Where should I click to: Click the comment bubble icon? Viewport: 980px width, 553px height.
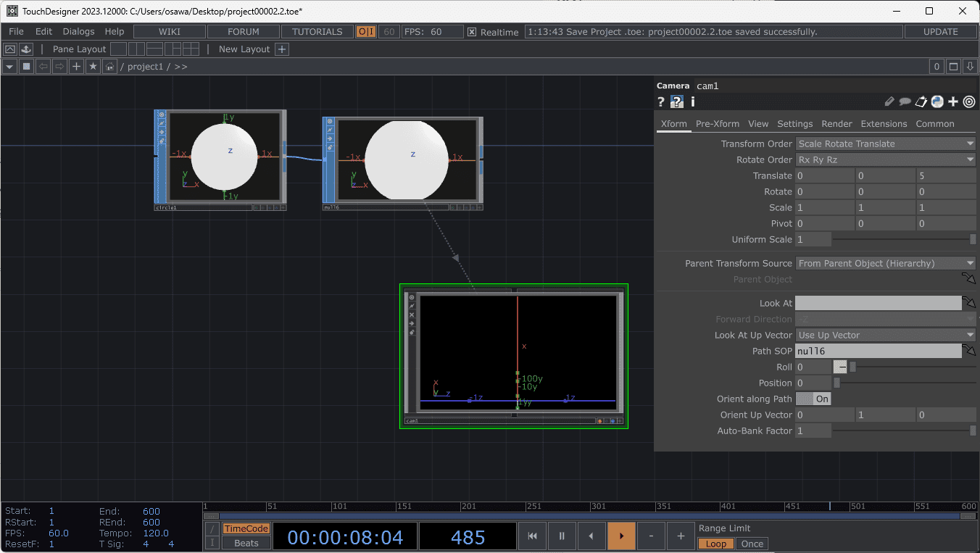(x=905, y=102)
